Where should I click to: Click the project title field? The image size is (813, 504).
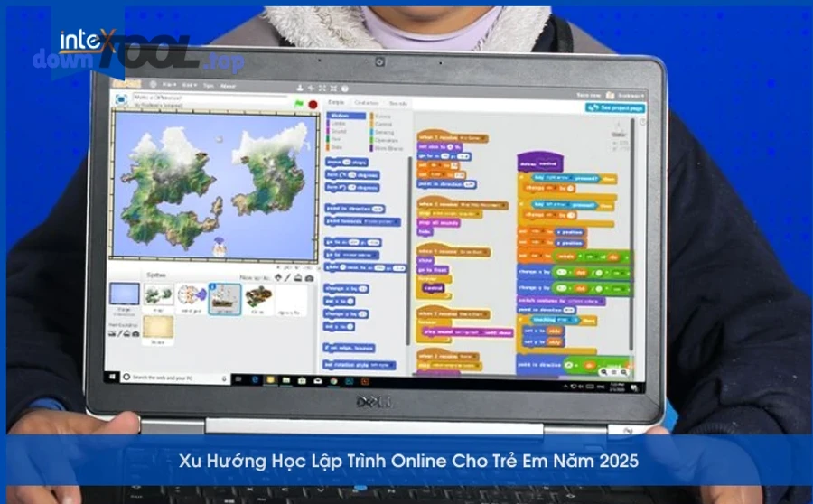pos(210,97)
